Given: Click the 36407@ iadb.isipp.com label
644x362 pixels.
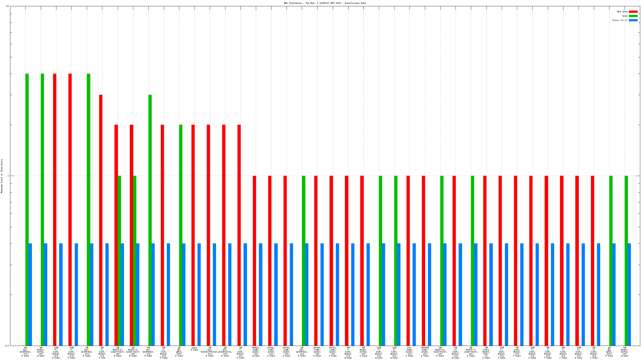Looking at the screenshot, I should (x=425, y=352).
